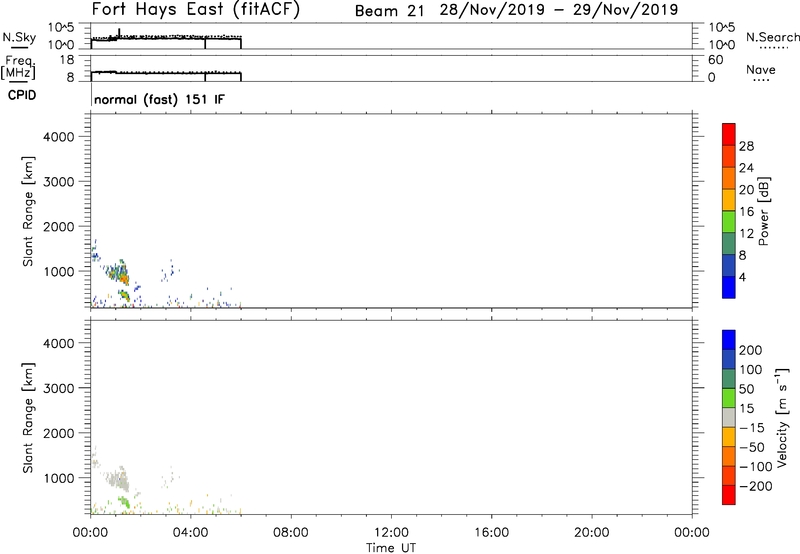The width and height of the screenshot is (800, 554).
Task: Click the noise spike in the N.Sky trace
Action: pyautogui.click(x=119, y=33)
